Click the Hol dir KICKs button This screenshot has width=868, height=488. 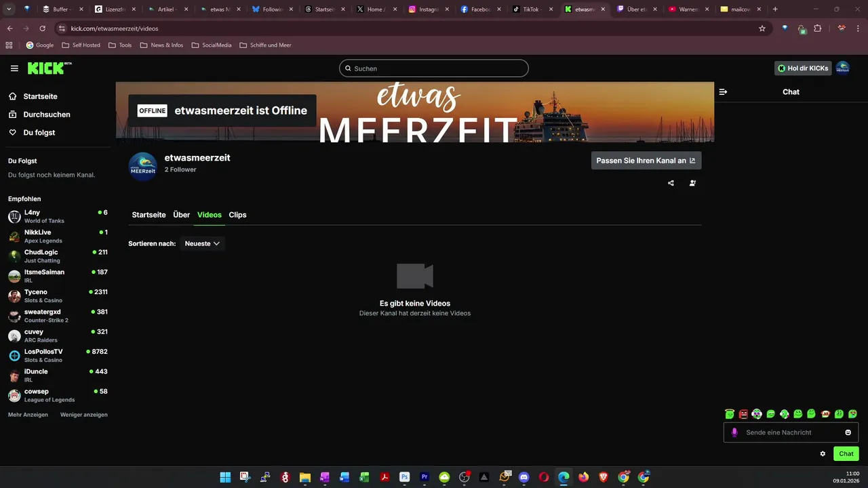tap(803, 68)
